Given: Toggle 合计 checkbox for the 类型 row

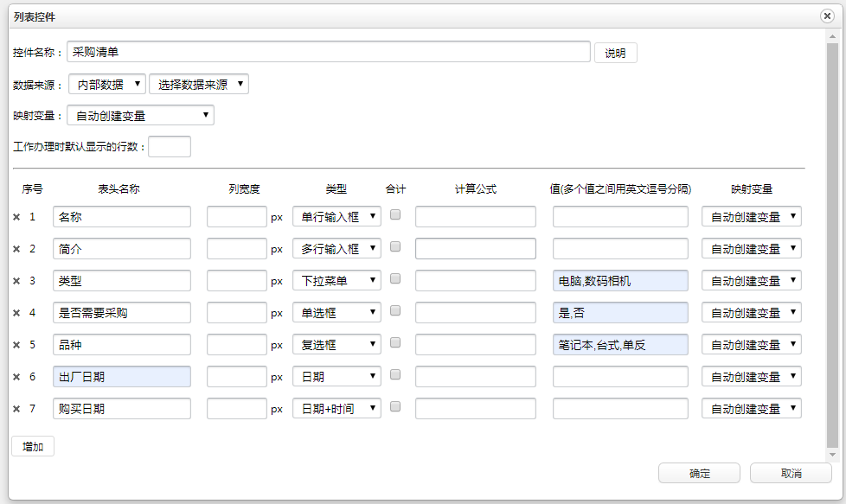Looking at the screenshot, I should [395, 278].
